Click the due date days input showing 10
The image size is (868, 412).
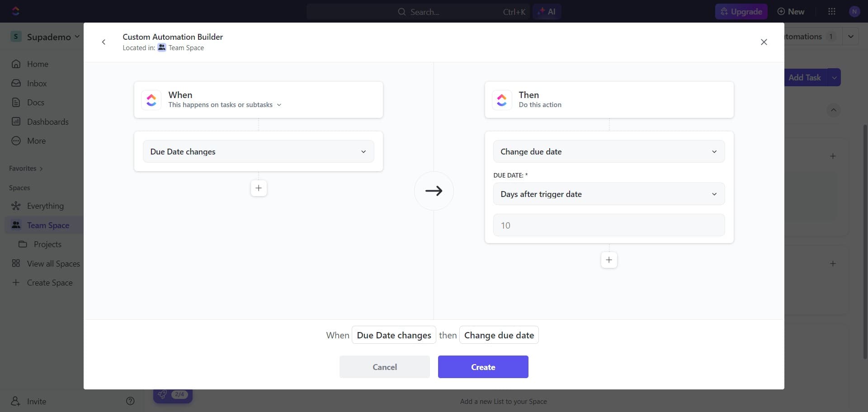(609, 225)
